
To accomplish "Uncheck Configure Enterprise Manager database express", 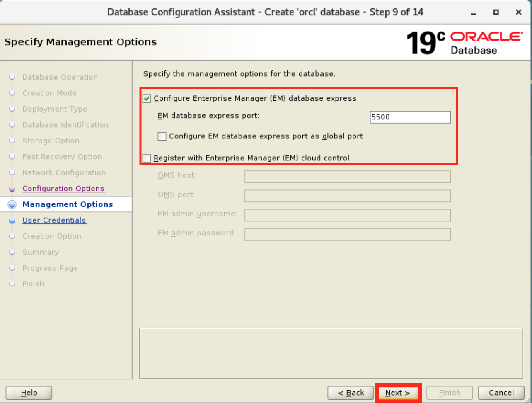I will (x=147, y=99).
